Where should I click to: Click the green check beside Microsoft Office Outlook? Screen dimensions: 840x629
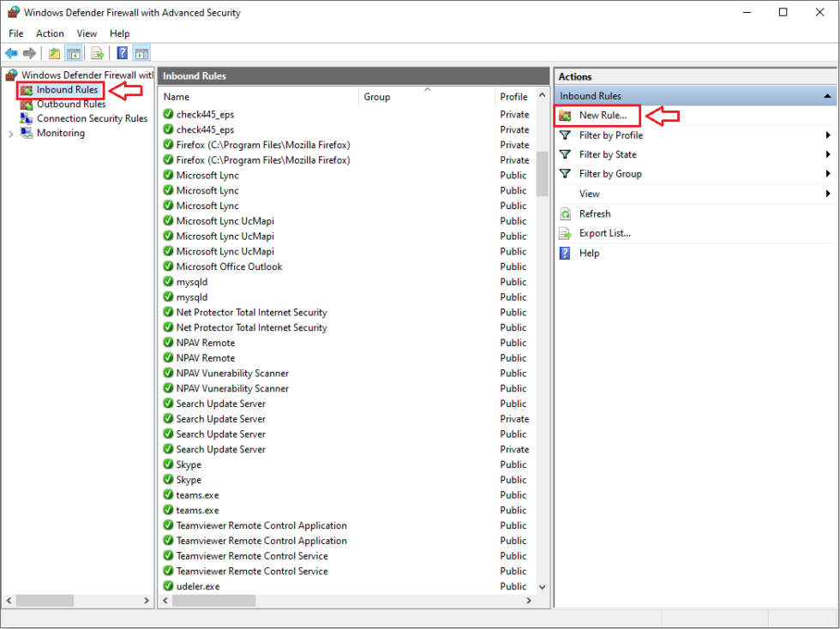168,267
